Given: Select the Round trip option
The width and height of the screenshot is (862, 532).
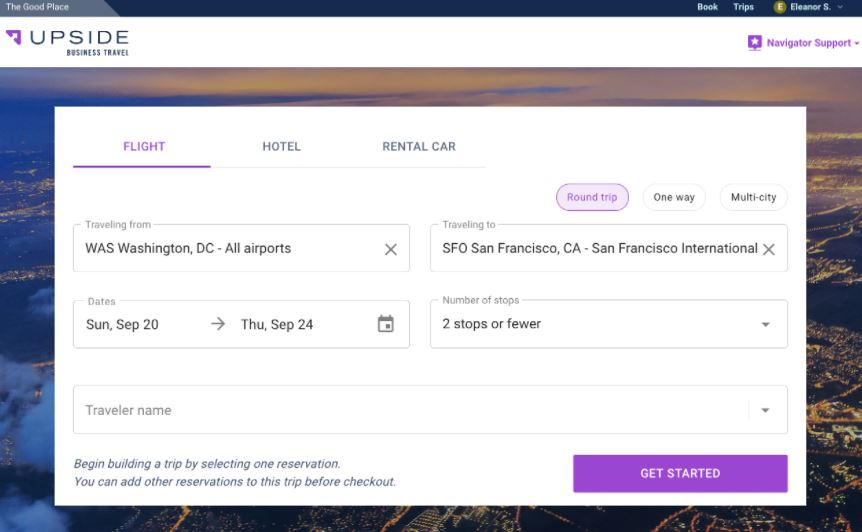Looking at the screenshot, I should pyautogui.click(x=592, y=197).
